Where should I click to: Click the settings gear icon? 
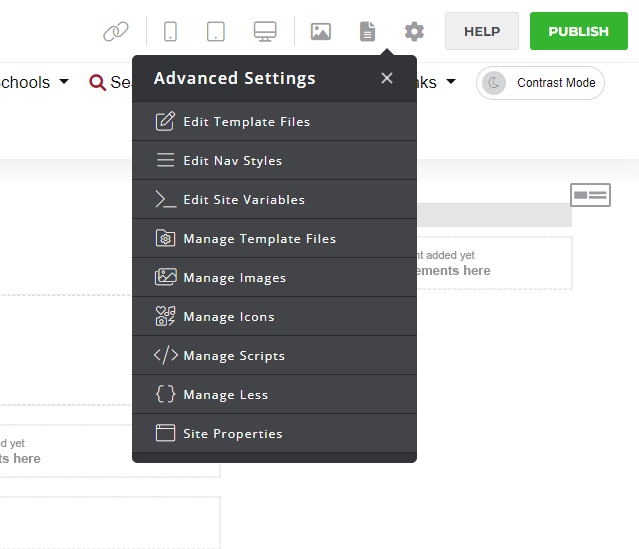point(414,31)
